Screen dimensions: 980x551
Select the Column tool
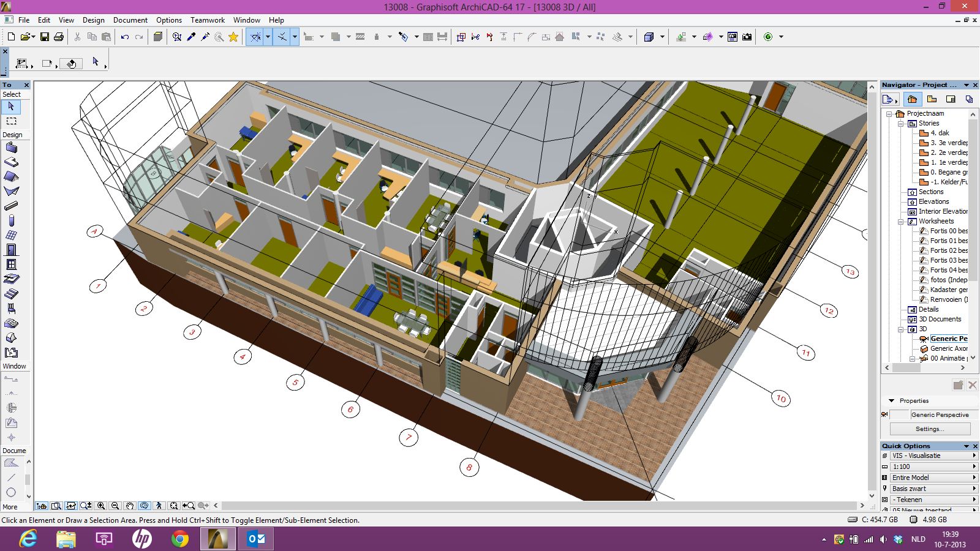coord(11,221)
